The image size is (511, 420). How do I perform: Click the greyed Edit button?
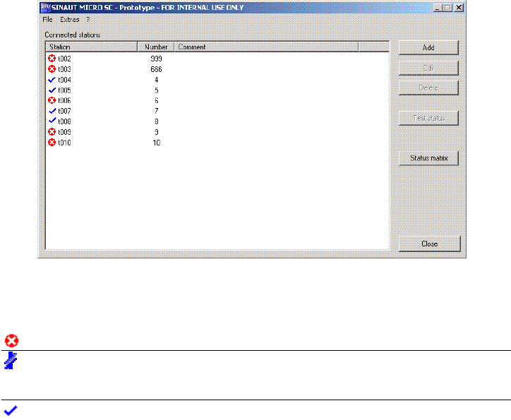428,68
